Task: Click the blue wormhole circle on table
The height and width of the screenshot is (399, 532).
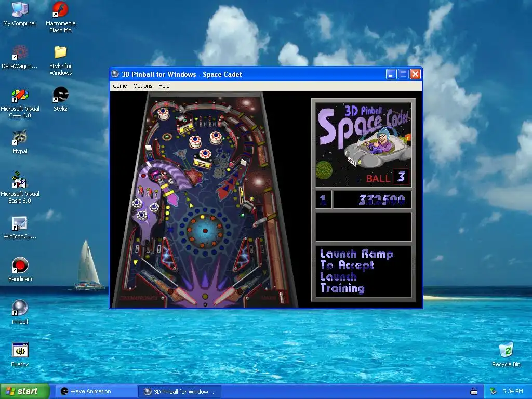Action: point(205,231)
